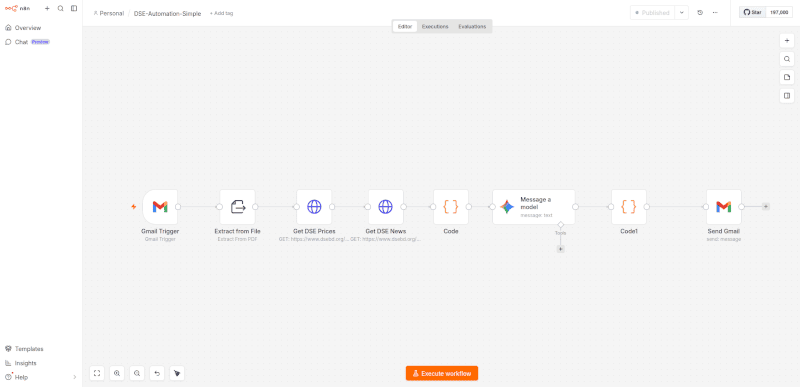Click the Get DSE News label

coord(386,231)
